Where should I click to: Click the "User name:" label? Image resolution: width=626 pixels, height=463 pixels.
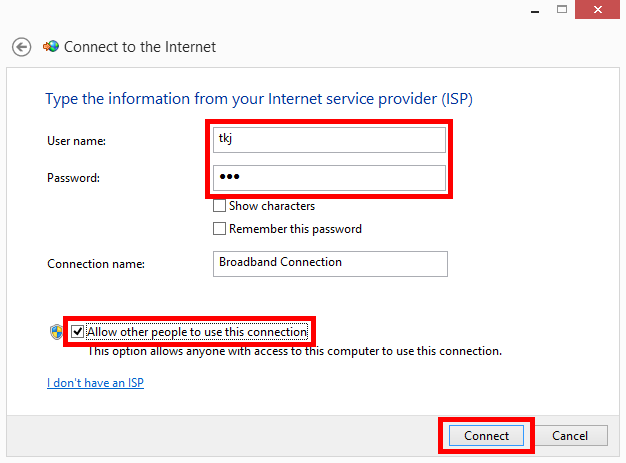click(x=76, y=141)
